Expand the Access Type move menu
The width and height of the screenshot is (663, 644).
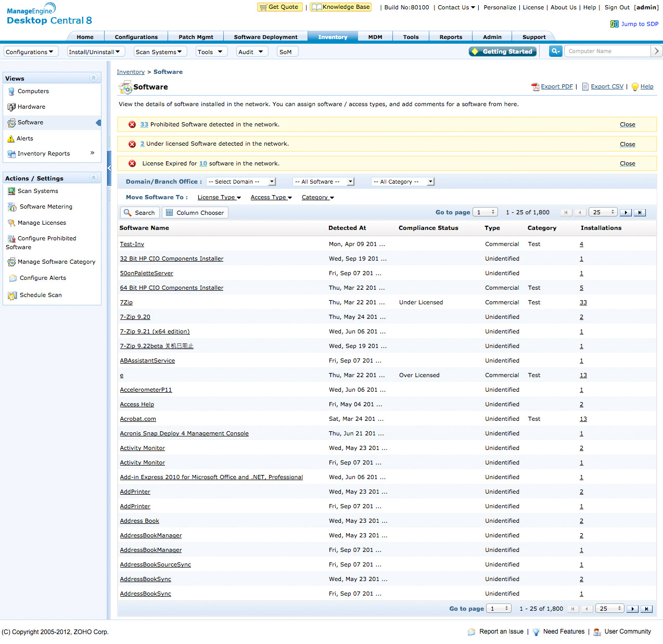click(x=271, y=198)
